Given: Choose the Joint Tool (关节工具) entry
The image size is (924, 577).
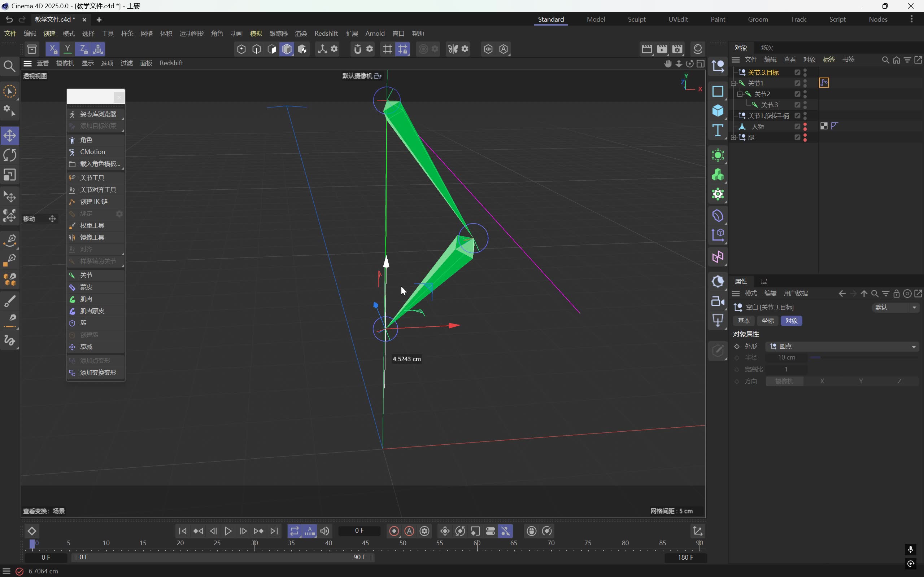Looking at the screenshot, I should (x=92, y=178).
